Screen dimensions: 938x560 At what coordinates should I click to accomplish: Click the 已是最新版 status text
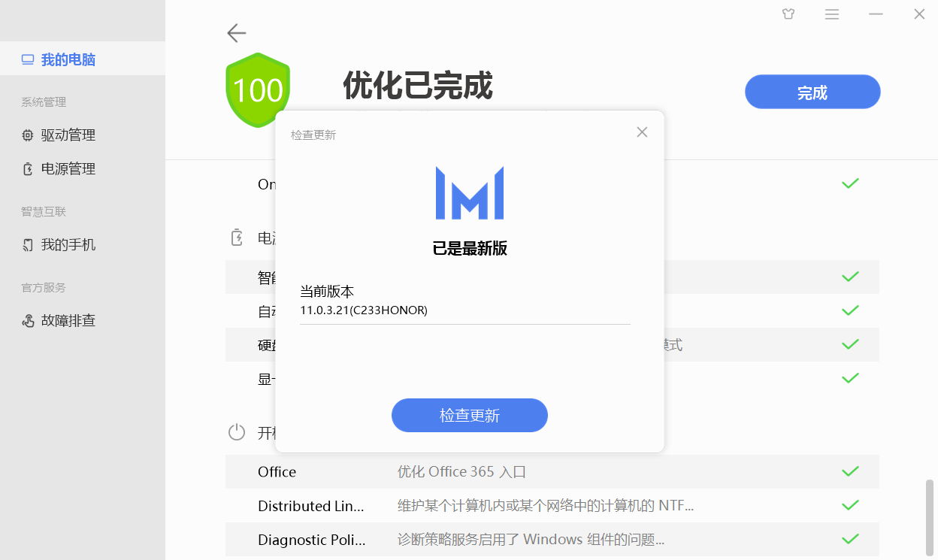point(470,249)
